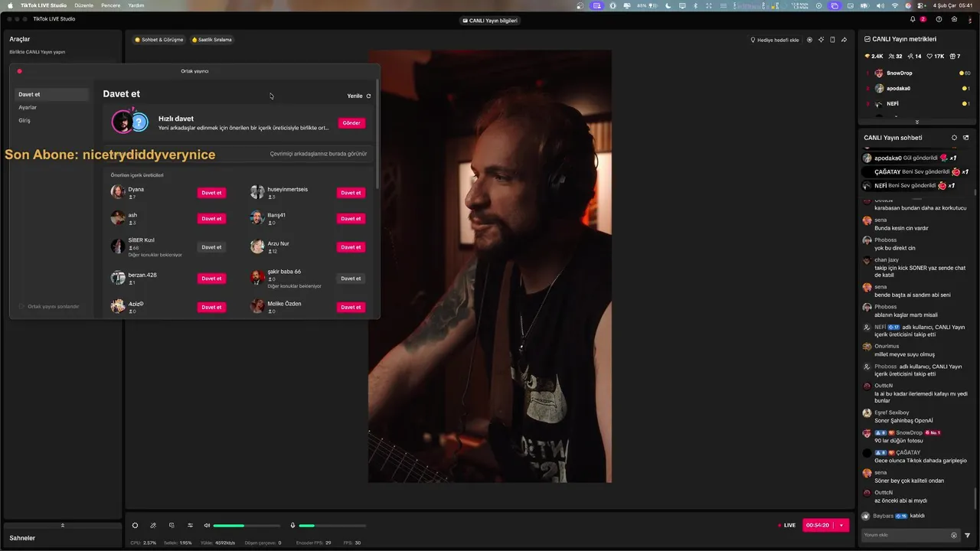Toggle Ortak yayını sonlandır checkbox
Image resolution: width=980 pixels, height=551 pixels.
pyautogui.click(x=21, y=306)
